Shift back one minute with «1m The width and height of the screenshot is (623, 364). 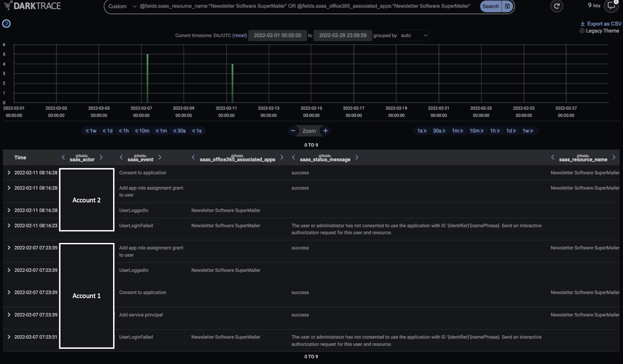pos(161,131)
